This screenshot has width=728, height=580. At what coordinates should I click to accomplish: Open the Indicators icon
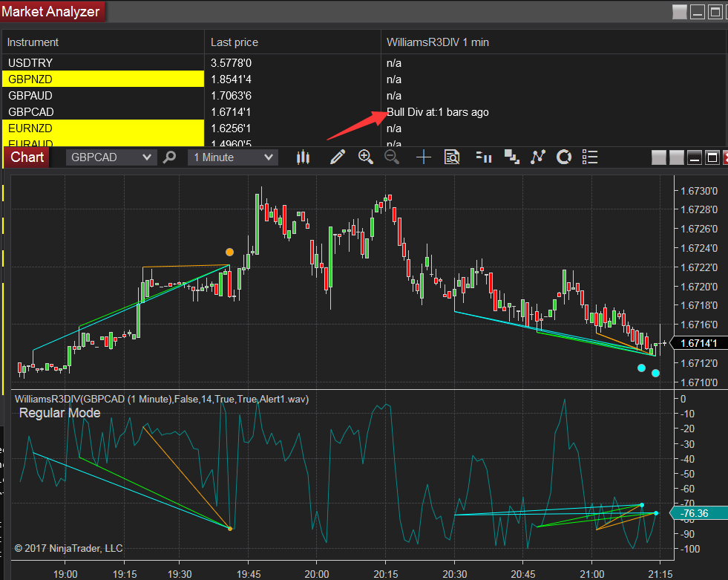click(x=537, y=157)
